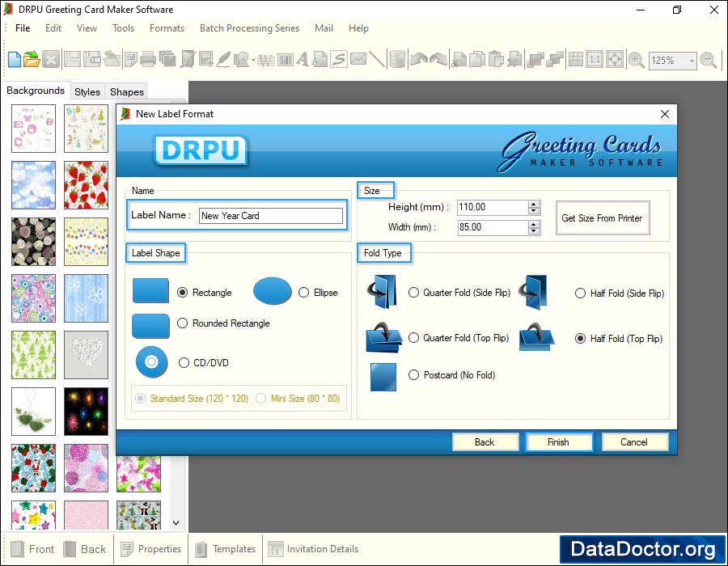The width and height of the screenshot is (728, 566).
Task: Click the Get Size From Printer button
Action: (602, 218)
